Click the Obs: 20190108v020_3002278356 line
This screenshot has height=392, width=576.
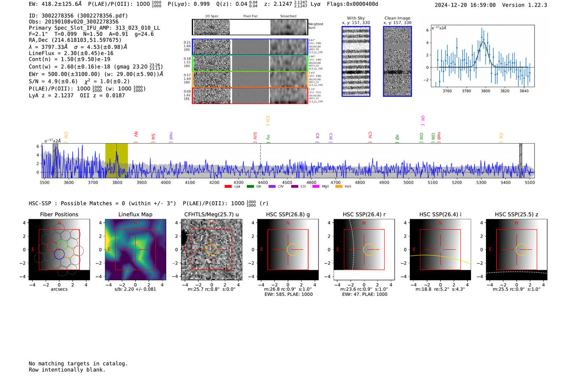pyautogui.click(x=74, y=22)
